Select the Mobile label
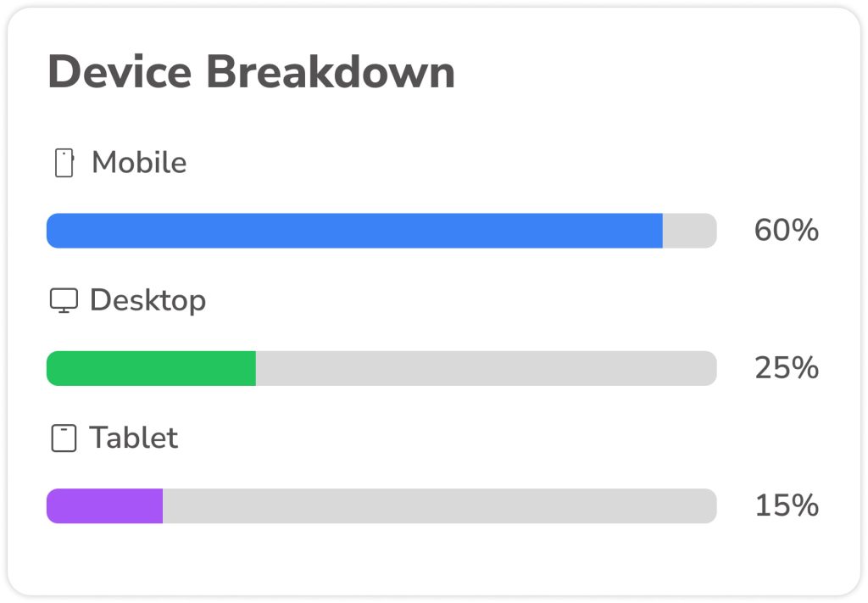This screenshot has width=868, height=603. click(139, 162)
